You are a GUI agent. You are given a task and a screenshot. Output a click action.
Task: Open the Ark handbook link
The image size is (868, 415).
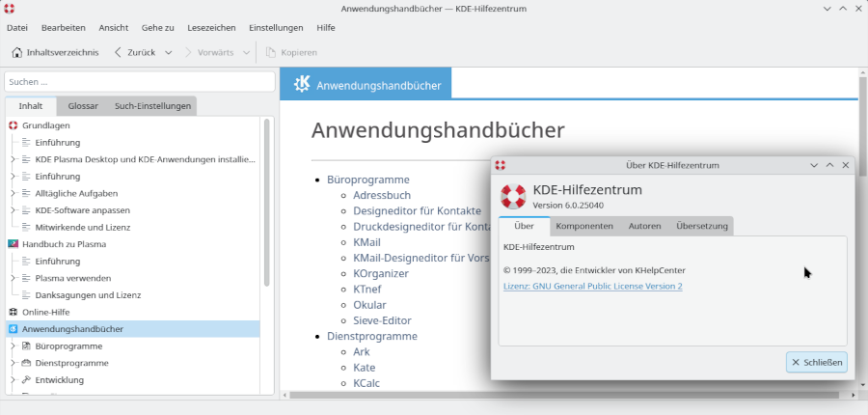362,352
